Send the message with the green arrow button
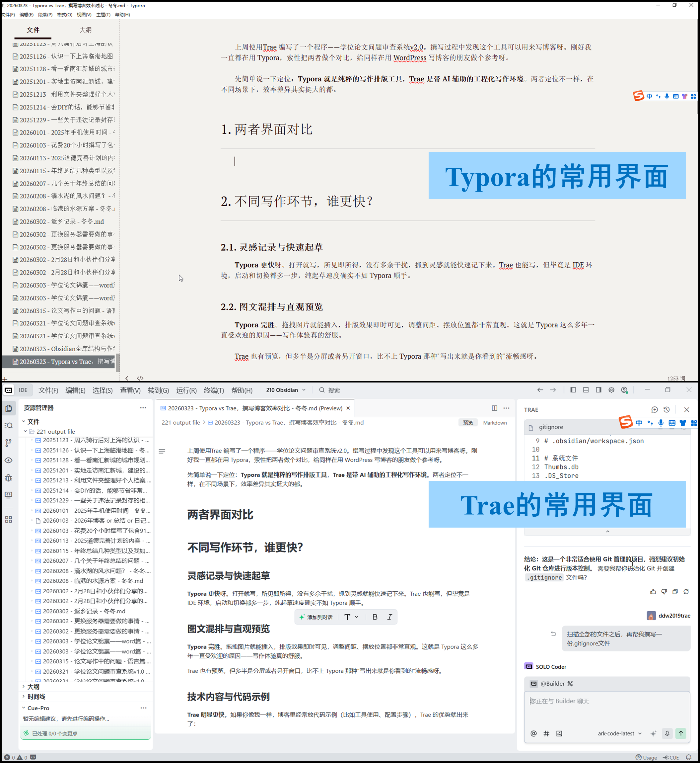 (x=681, y=733)
